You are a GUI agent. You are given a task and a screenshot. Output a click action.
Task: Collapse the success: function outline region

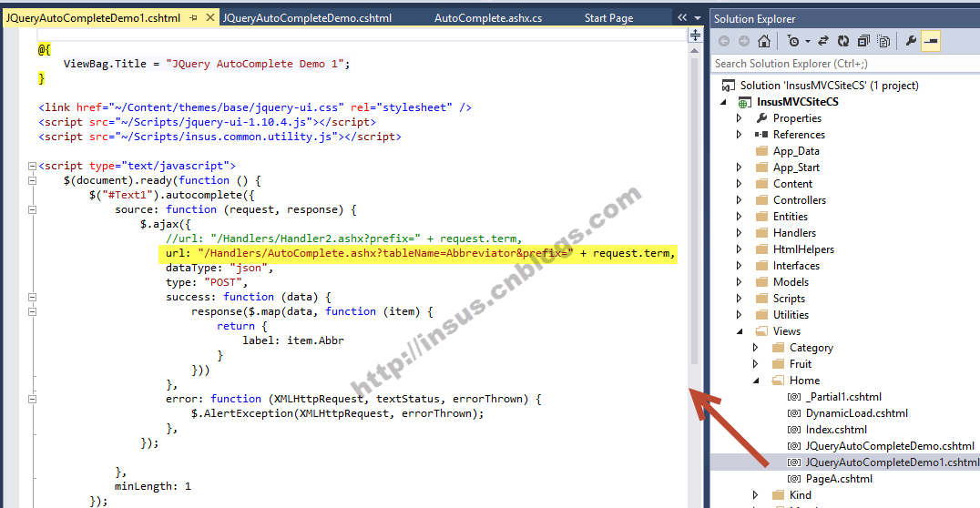coord(32,298)
